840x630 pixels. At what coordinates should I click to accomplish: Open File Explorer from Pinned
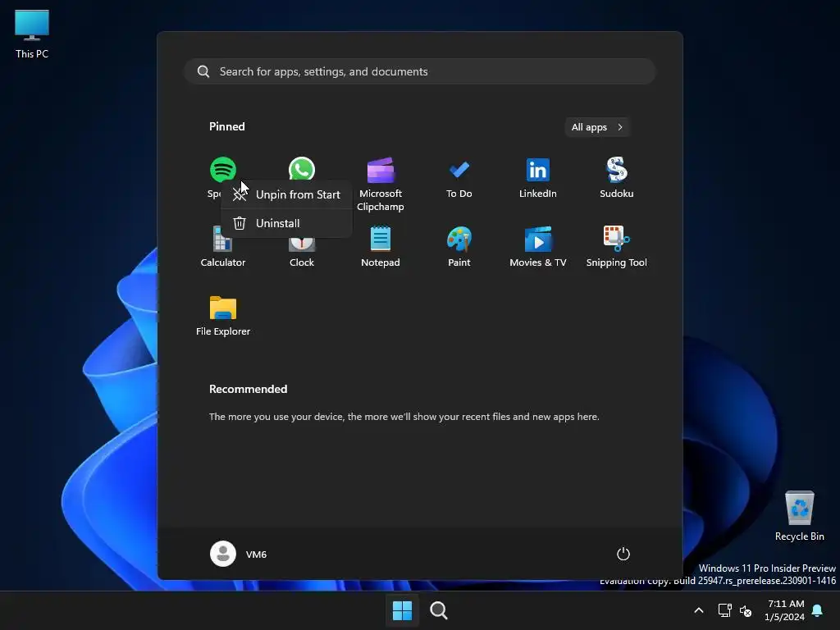[223, 316]
